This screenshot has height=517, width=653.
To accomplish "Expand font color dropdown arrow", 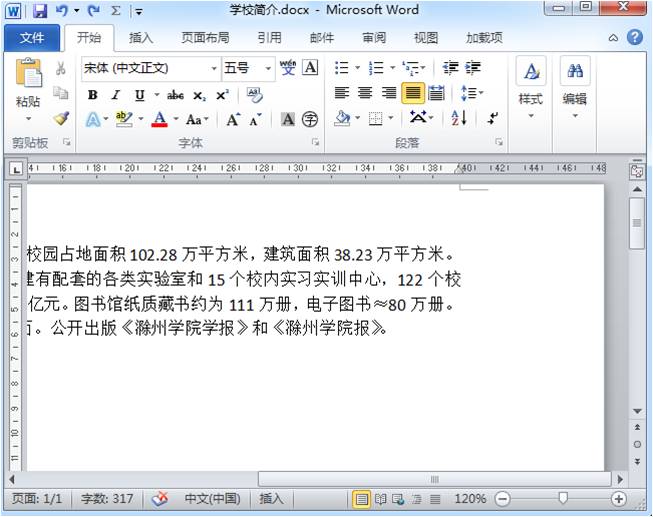I will pyautogui.click(x=176, y=119).
